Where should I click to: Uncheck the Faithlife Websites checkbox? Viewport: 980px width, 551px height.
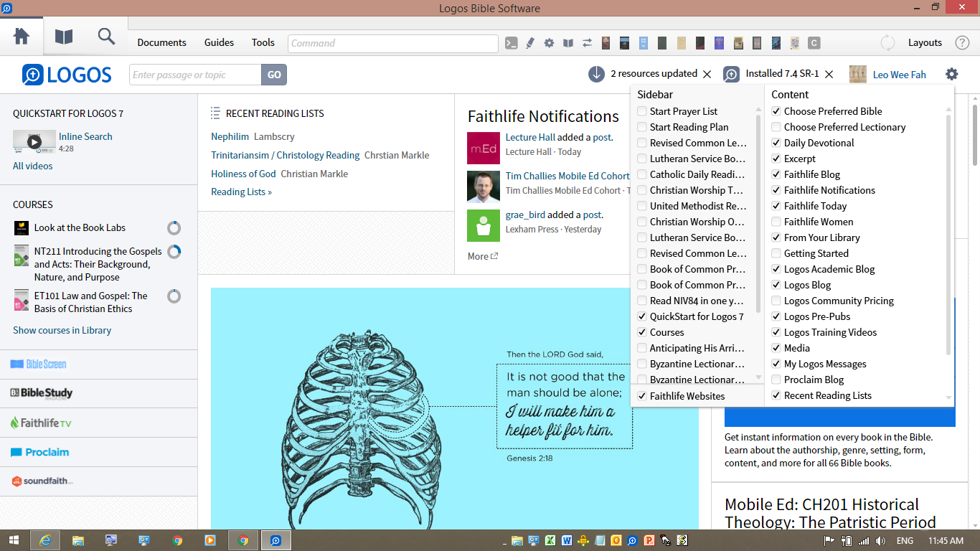(642, 396)
